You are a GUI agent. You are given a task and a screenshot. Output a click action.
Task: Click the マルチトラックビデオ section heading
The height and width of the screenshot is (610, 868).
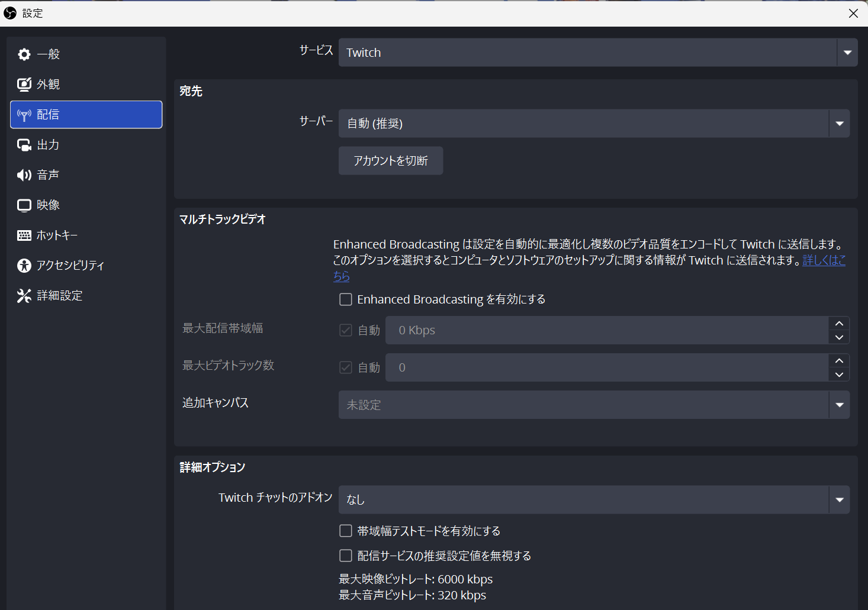pos(223,220)
